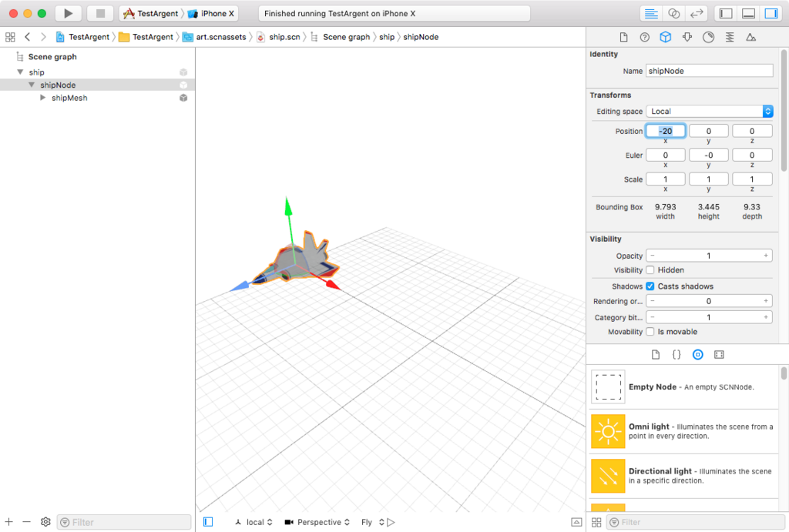
Task: Show the assistant editor
Action: 673,14
